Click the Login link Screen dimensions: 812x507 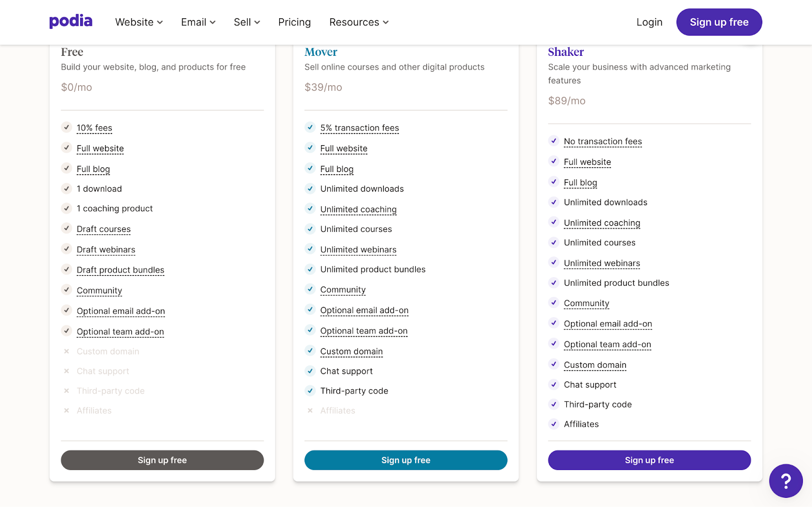click(649, 22)
